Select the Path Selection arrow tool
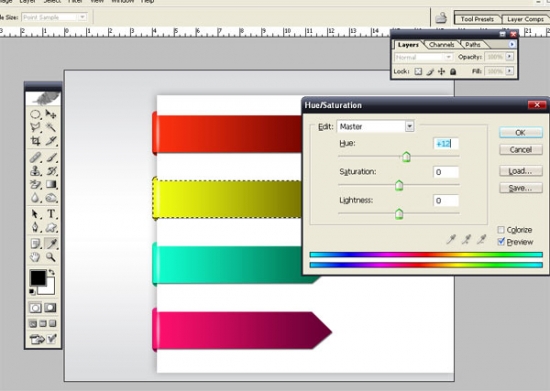550x391 pixels. [35, 214]
